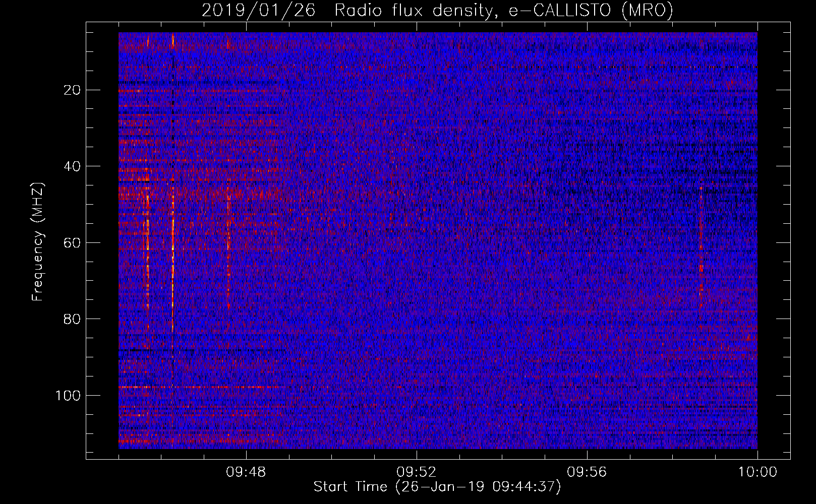The image size is (816, 504).
Task: Click the 09:56 time tick label
Action: pyautogui.click(x=587, y=472)
